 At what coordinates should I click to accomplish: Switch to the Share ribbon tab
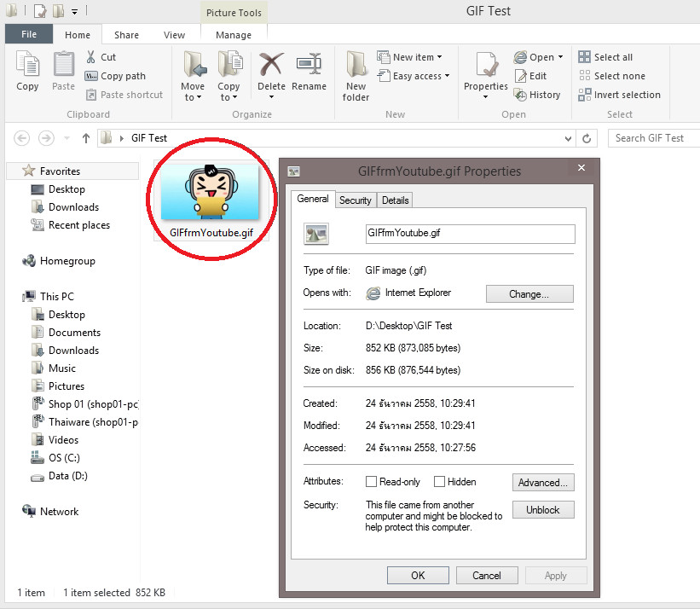[x=126, y=35]
